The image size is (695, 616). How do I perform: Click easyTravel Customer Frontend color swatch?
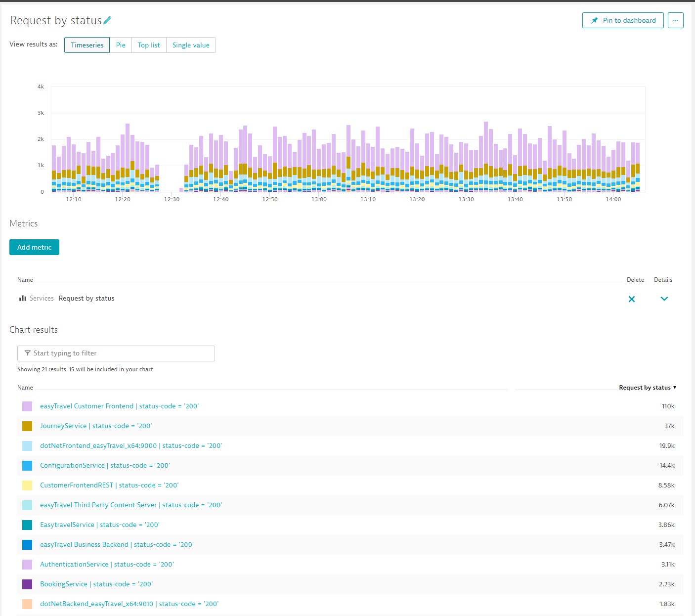coord(27,406)
